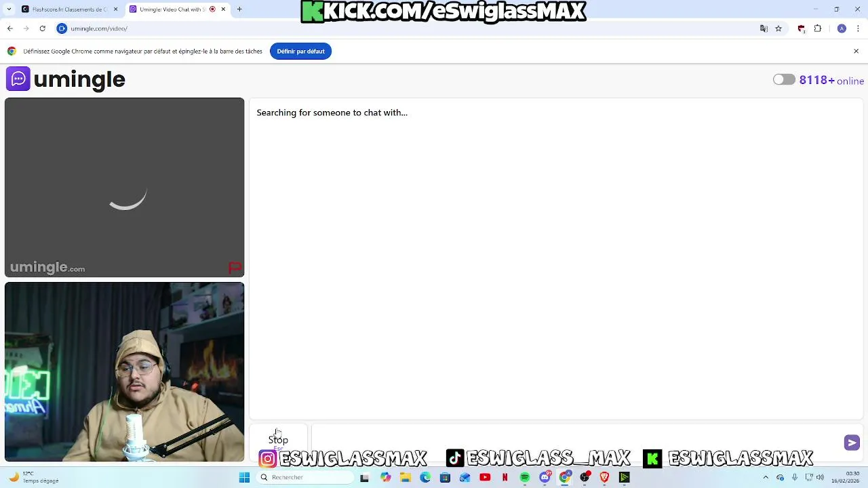Click the Définir par défaut button

pyautogui.click(x=300, y=51)
